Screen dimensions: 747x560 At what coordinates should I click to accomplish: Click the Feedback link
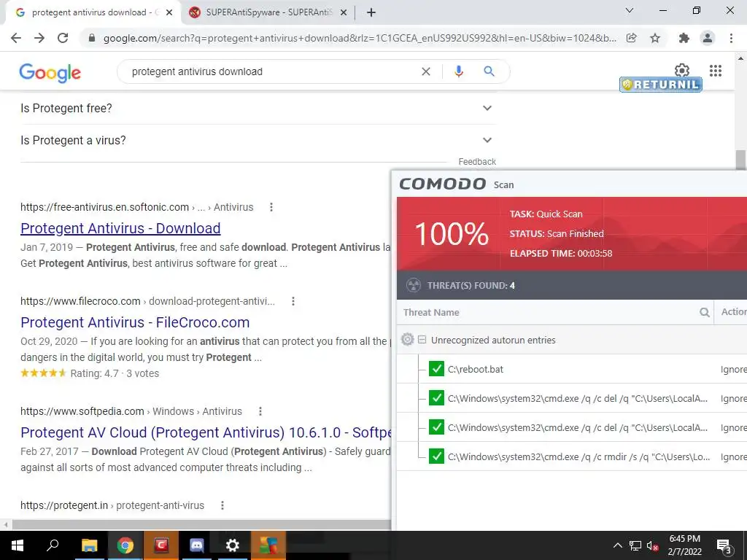click(x=477, y=161)
